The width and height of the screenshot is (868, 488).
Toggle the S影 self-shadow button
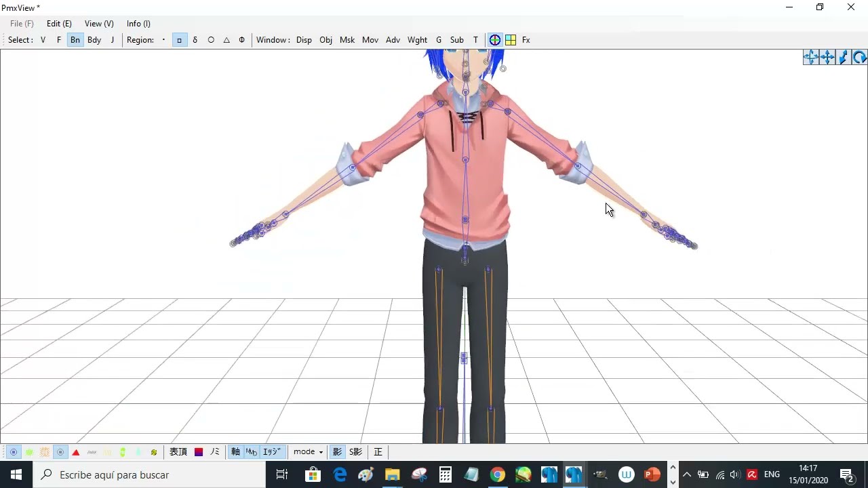pos(356,452)
